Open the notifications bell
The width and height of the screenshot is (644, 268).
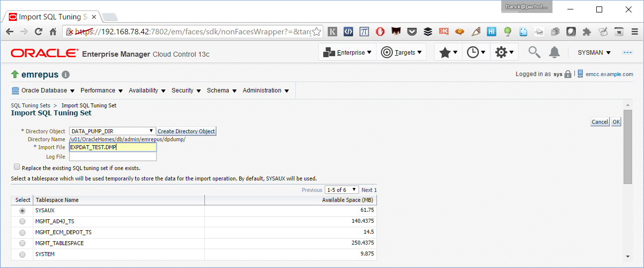(554, 52)
